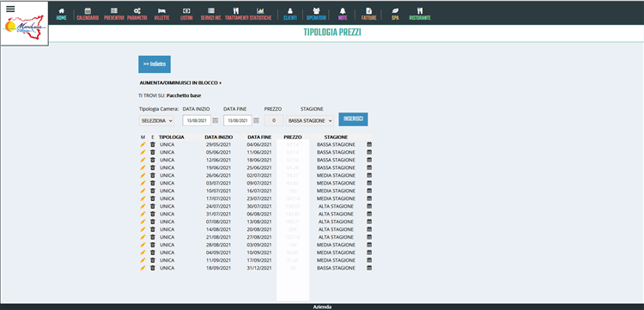This screenshot has height=310, width=644.
Task: Open calendar icon on row 10/07/2021
Action: [x=369, y=191]
